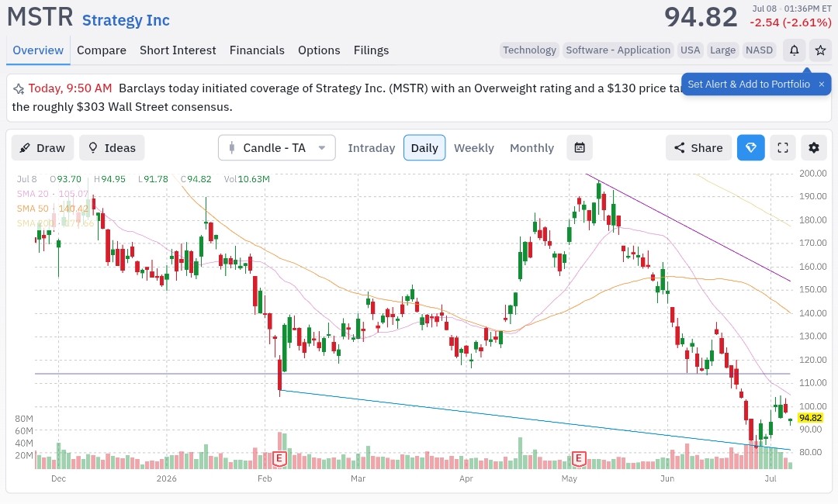The height and width of the screenshot is (504, 838).
Task: Open chart settings gear
Action: tap(814, 148)
